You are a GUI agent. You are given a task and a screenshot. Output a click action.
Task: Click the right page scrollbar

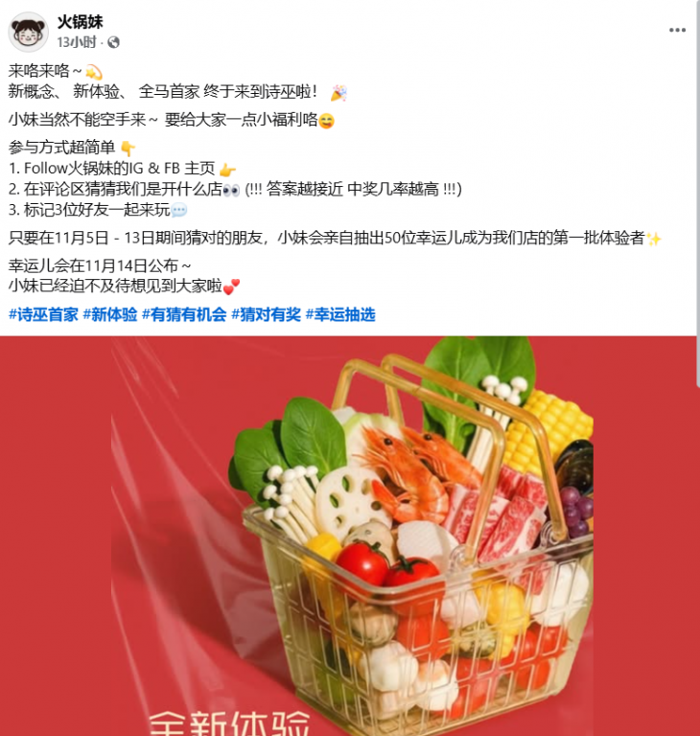(698, 193)
